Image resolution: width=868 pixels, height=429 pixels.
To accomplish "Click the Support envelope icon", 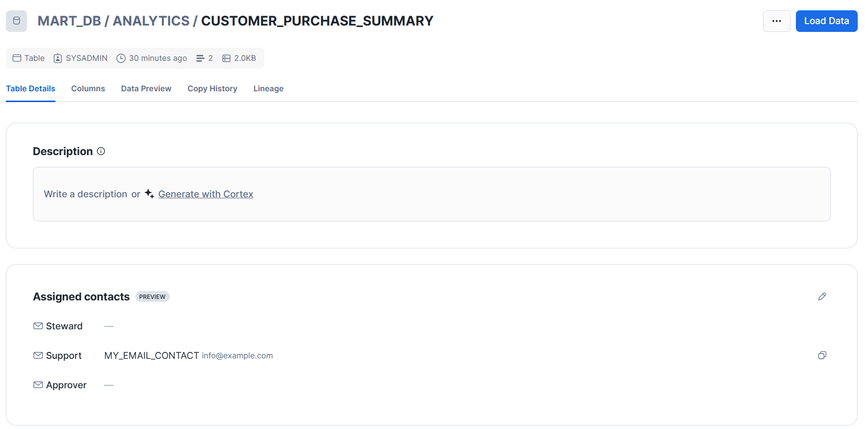I will point(38,355).
